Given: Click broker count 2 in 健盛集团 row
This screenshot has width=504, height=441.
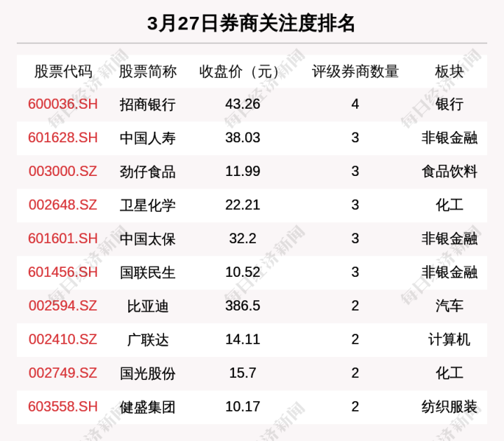Looking at the screenshot, I should point(355,407).
